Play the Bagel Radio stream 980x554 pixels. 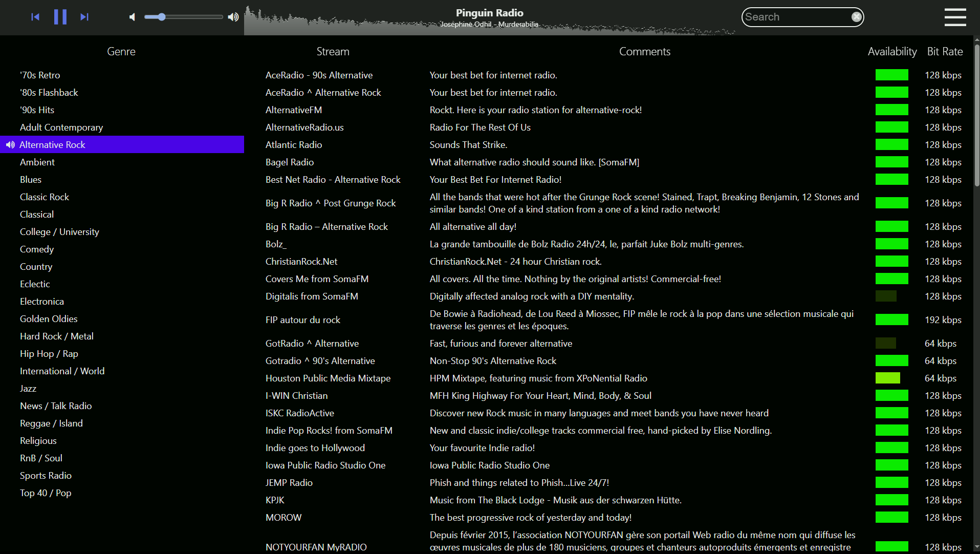pyautogui.click(x=290, y=162)
